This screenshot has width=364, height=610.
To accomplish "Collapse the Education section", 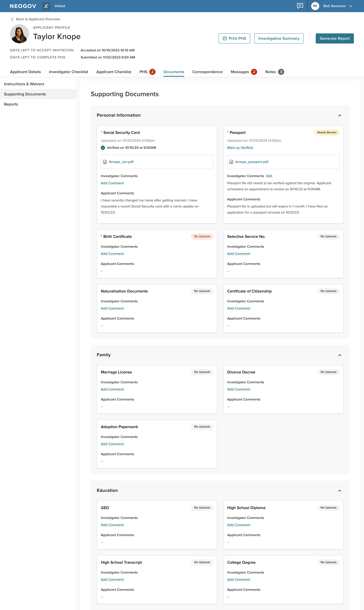I will [x=339, y=491].
